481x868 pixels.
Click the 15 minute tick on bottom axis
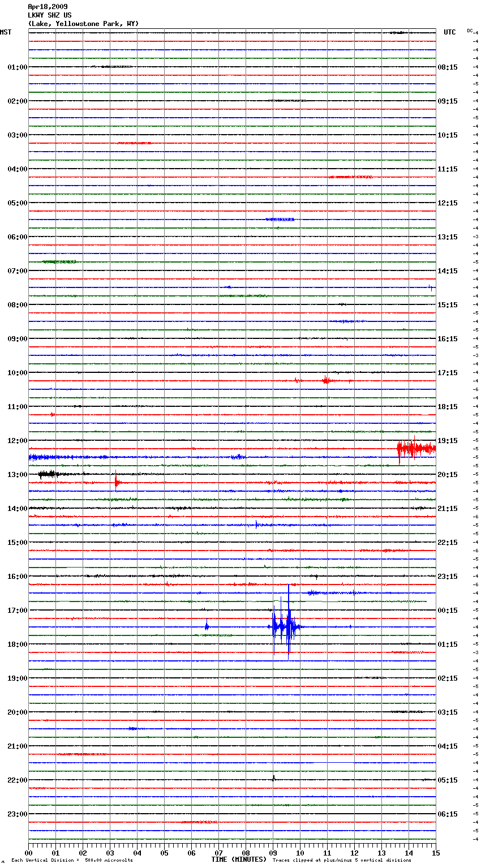point(436,853)
